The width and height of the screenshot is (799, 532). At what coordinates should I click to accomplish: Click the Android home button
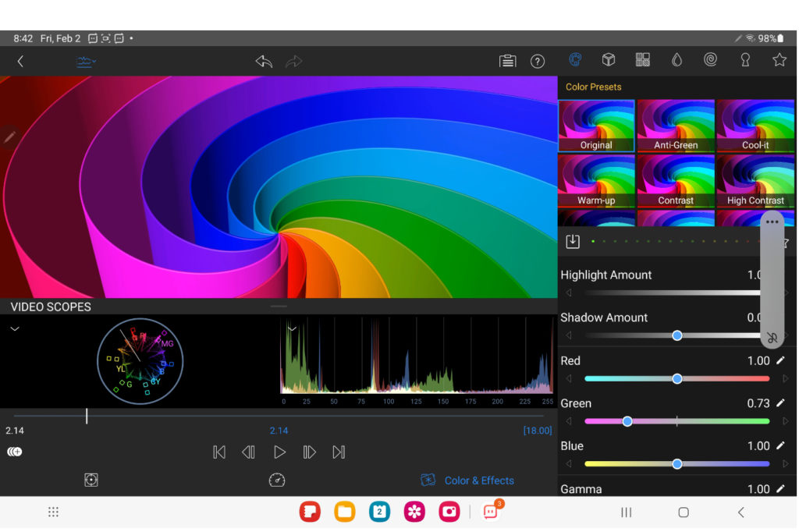tap(684, 512)
